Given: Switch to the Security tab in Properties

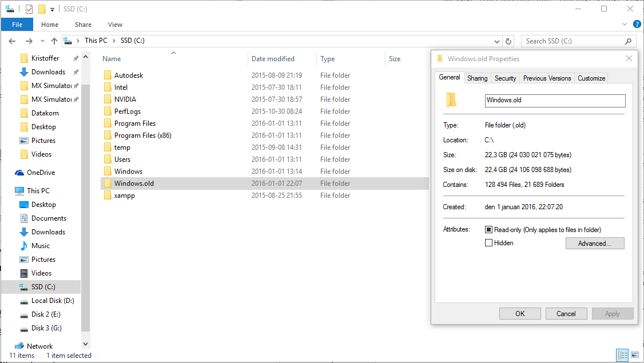Looking at the screenshot, I should (505, 78).
